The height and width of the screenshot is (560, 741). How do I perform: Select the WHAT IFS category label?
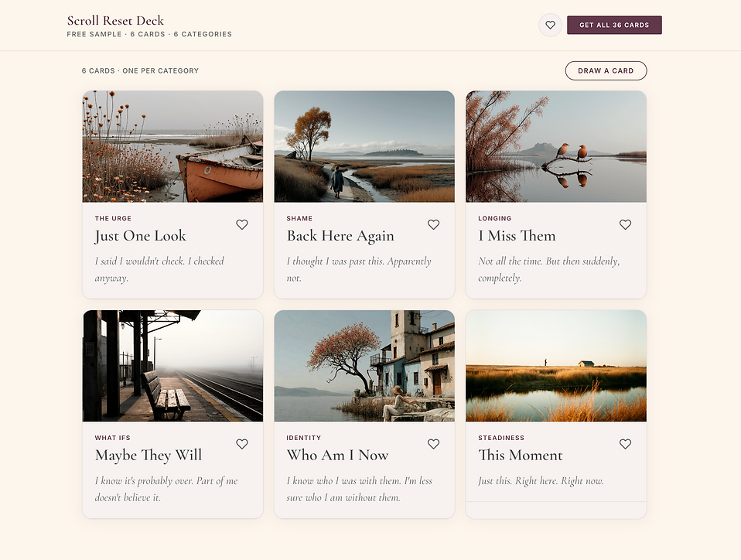point(112,438)
